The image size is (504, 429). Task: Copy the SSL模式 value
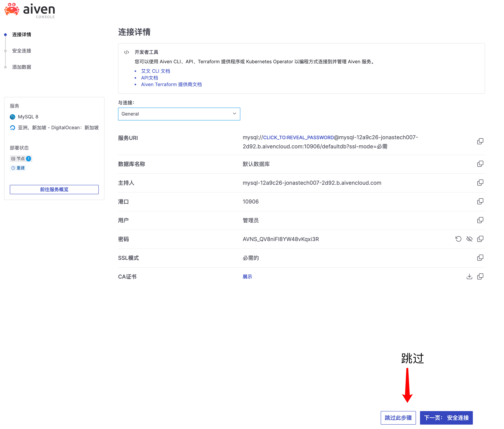pyautogui.click(x=480, y=258)
